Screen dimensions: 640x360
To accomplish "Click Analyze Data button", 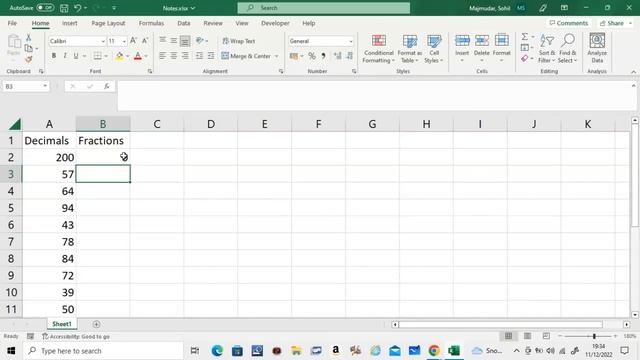I will point(597,48).
